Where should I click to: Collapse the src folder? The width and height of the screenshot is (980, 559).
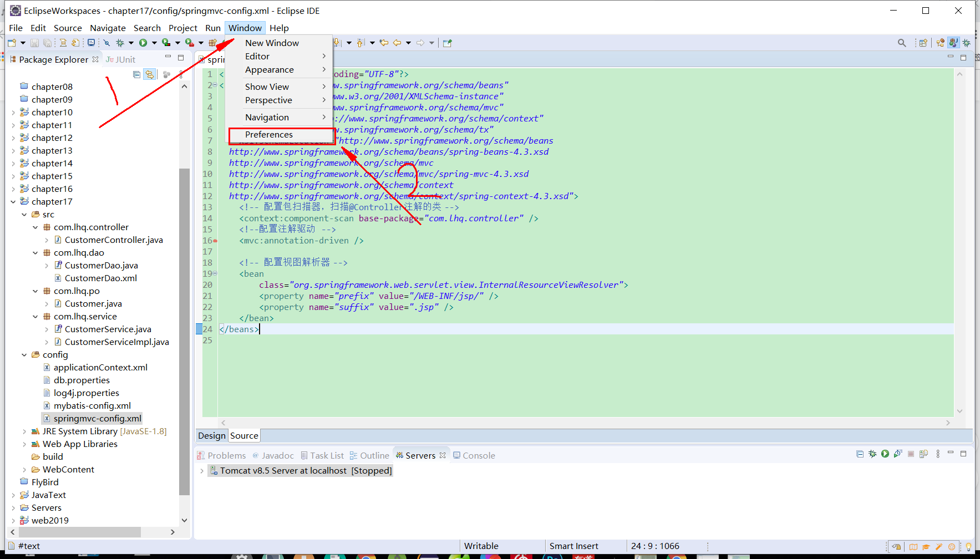coord(24,215)
